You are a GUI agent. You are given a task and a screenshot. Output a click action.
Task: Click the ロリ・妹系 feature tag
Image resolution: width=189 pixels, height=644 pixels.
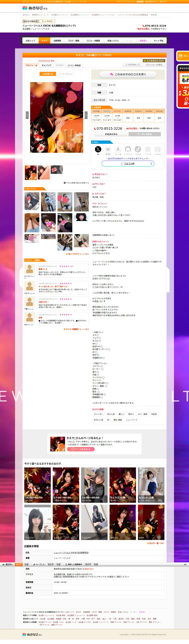click(x=143, y=414)
